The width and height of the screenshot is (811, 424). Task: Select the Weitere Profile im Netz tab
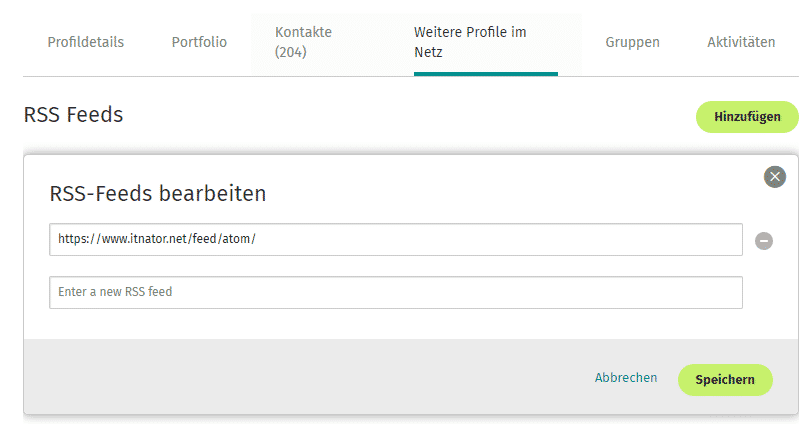pyautogui.click(x=470, y=42)
